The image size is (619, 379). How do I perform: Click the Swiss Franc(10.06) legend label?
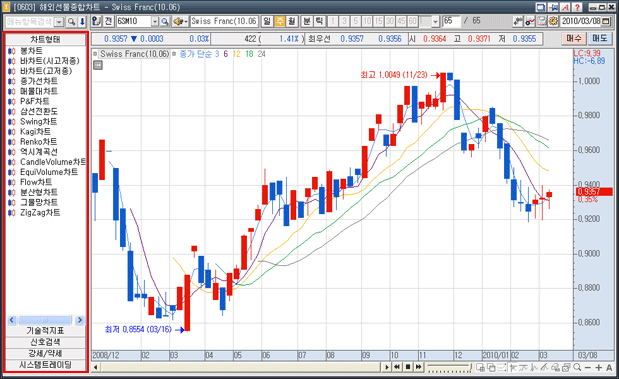coord(134,54)
